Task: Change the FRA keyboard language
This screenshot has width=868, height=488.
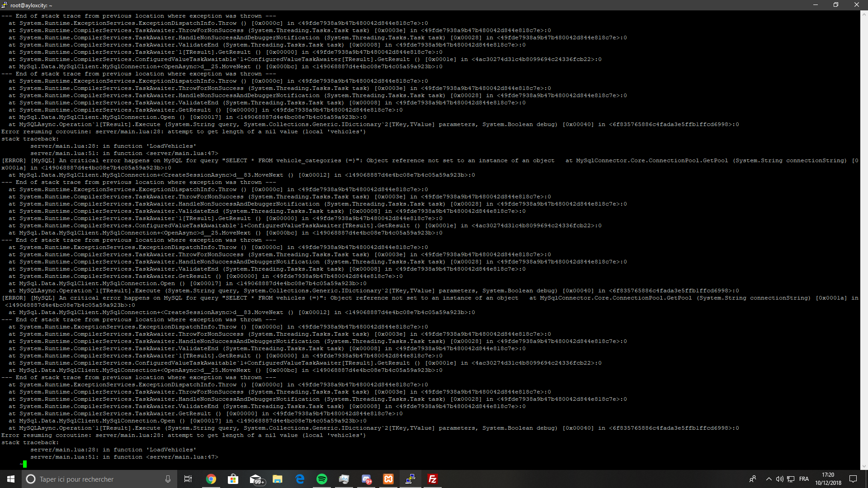Action: [x=804, y=479]
